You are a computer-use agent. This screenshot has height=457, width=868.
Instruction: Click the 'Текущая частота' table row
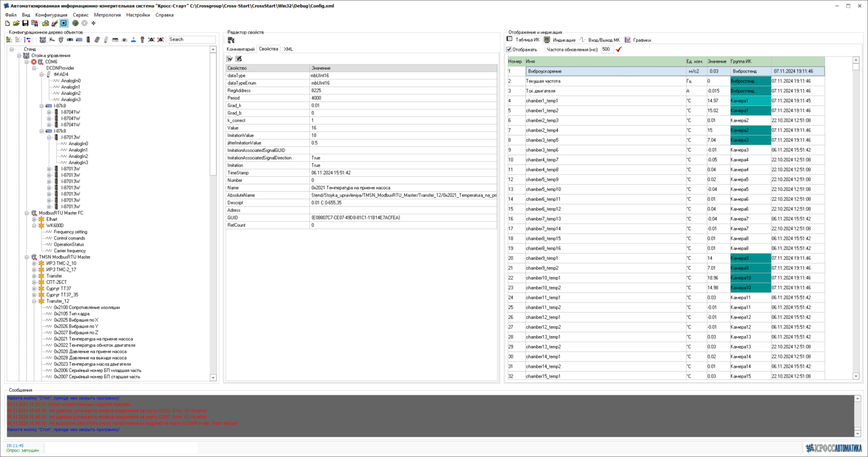[666, 81]
